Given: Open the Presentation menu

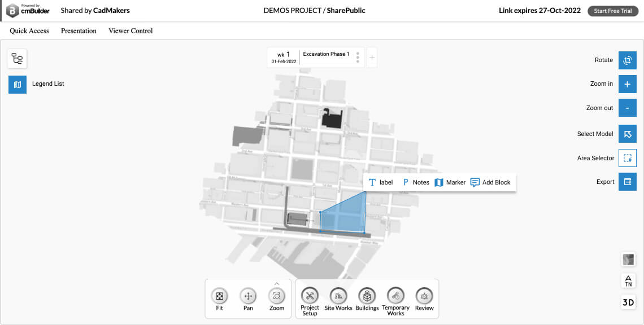Looking at the screenshot, I should click(x=79, y=31).
